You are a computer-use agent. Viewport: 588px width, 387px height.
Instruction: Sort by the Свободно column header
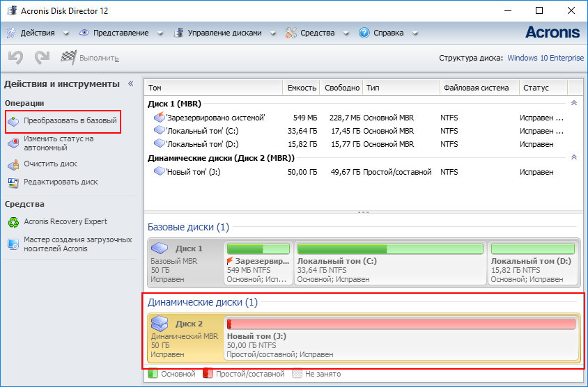341,88
